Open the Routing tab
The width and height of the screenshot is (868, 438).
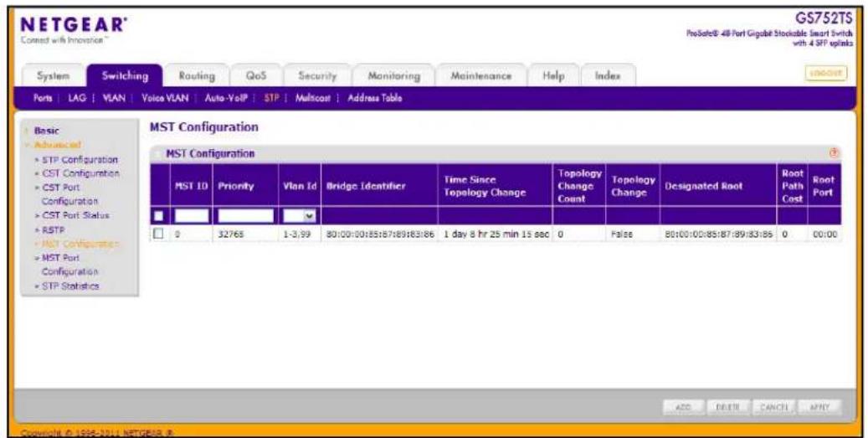197,76
